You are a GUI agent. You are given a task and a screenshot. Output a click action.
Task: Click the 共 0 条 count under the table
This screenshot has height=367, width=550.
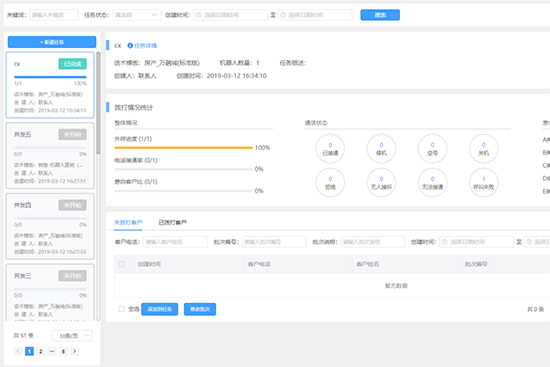pyautogui.click(x=535, y=309)
